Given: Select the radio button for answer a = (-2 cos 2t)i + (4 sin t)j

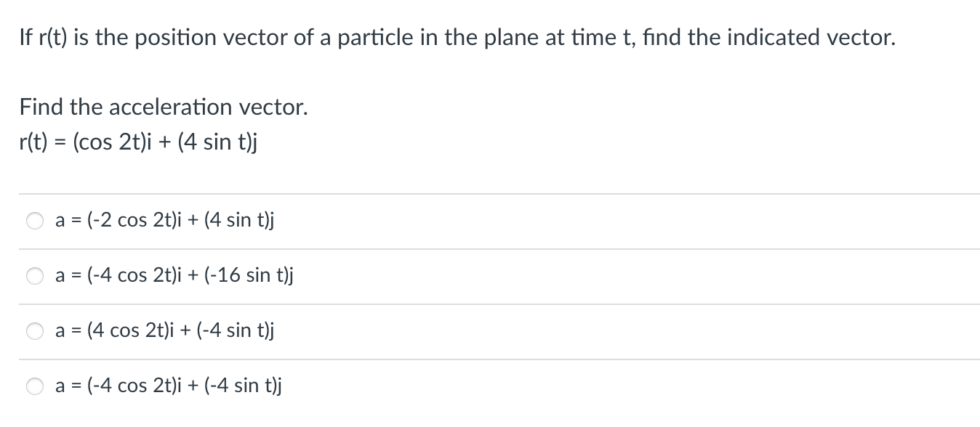Looking at the screenshot, I should [x=34, y=221].
